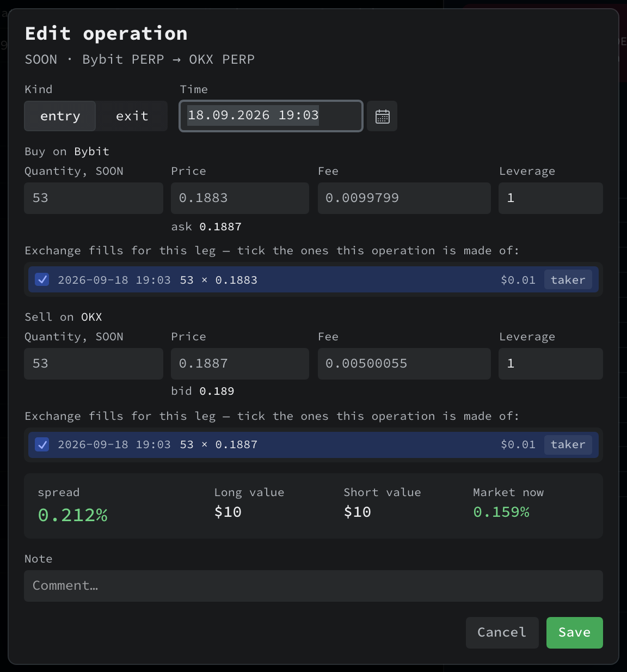The width and height of the screenshot is (627, 672).
Task: Edit the OKX sell Price 0.1887
Action: point(240,364)
